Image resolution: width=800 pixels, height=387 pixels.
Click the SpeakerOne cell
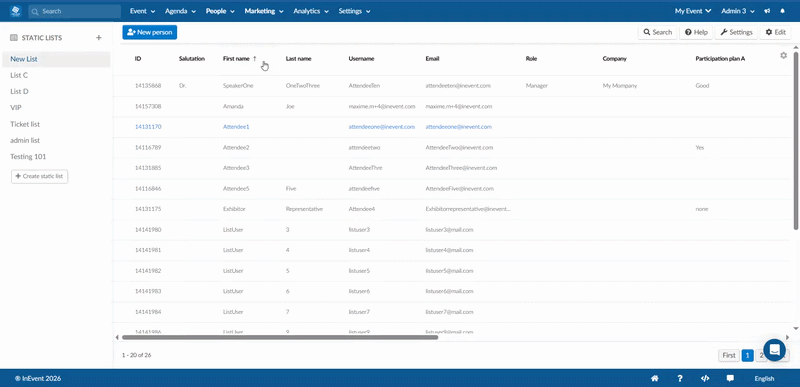point(238,86)
